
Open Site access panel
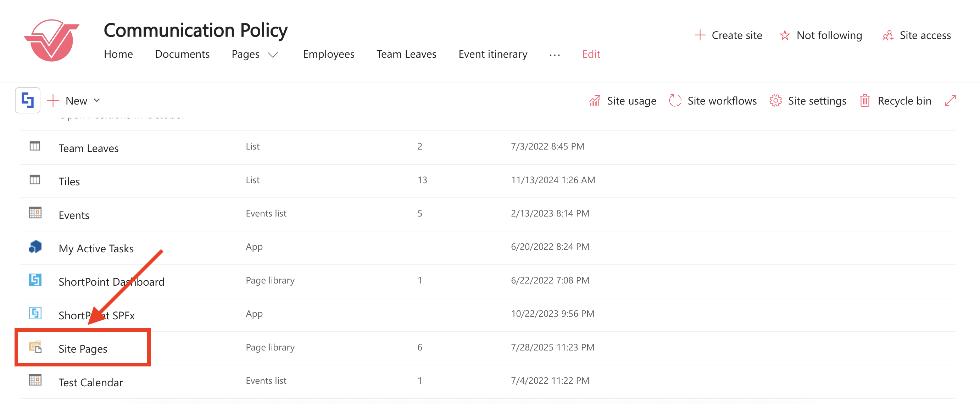tap(917, 35)
